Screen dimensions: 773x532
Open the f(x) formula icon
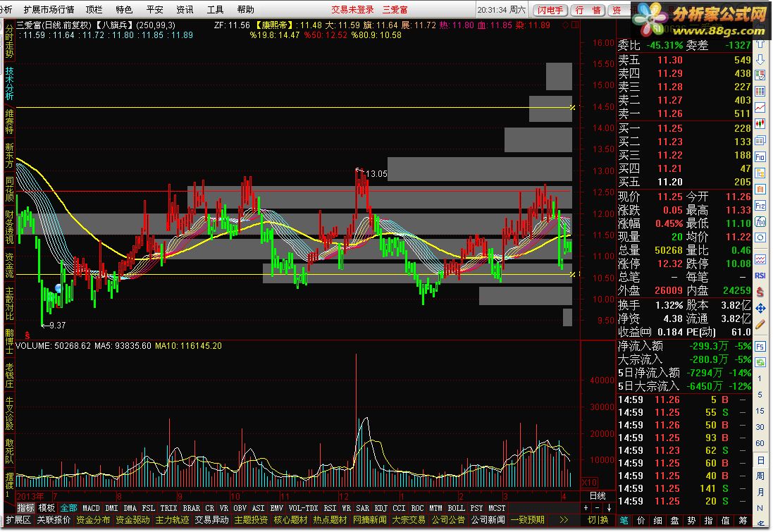(x=760, y=221)
